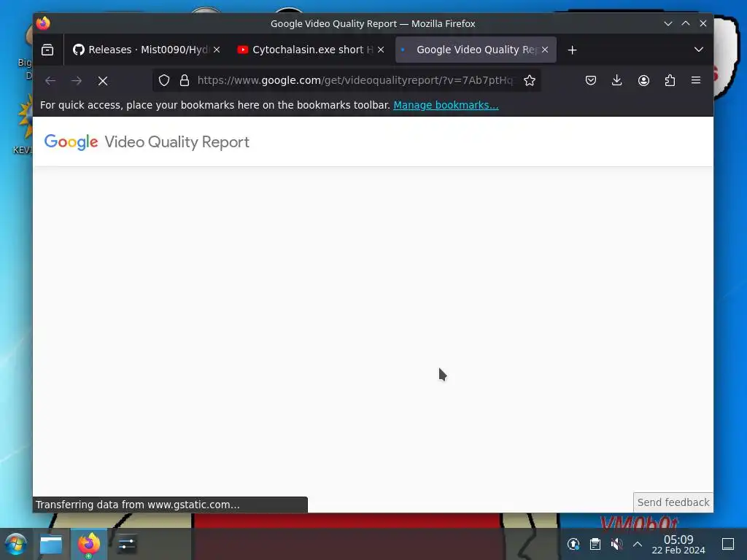Open the updates tray icon

(x=573, y=544)
